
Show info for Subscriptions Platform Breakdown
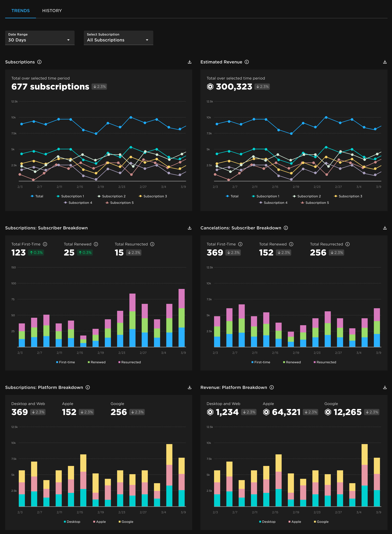pyautogui.click(x=88, y=387)
